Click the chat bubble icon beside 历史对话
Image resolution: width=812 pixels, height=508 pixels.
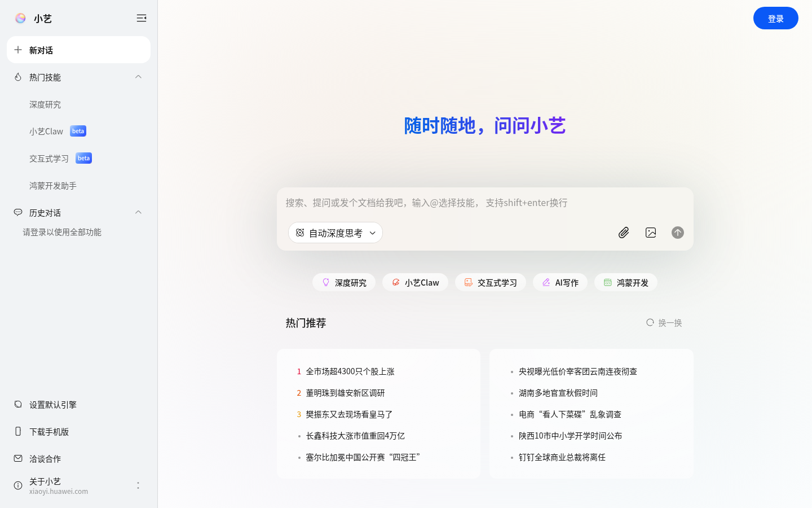click(x=18, y=212)
